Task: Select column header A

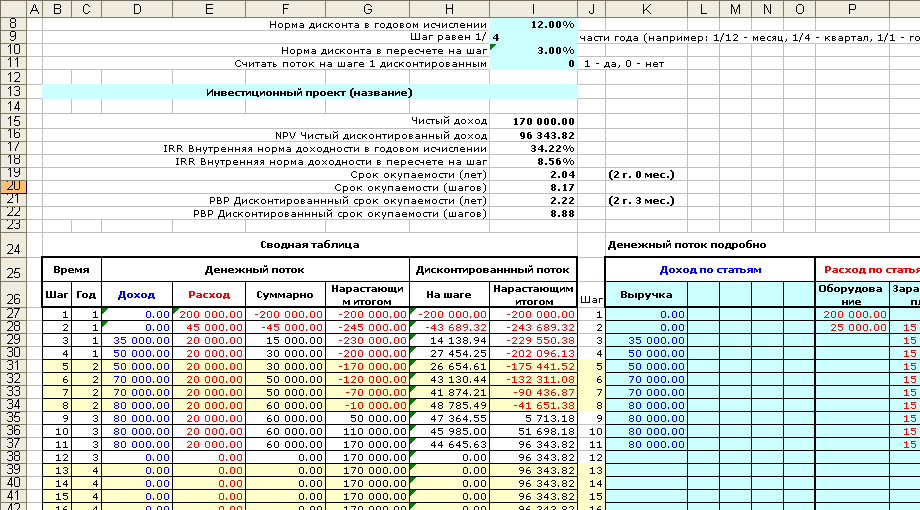Action: (35, 9)
